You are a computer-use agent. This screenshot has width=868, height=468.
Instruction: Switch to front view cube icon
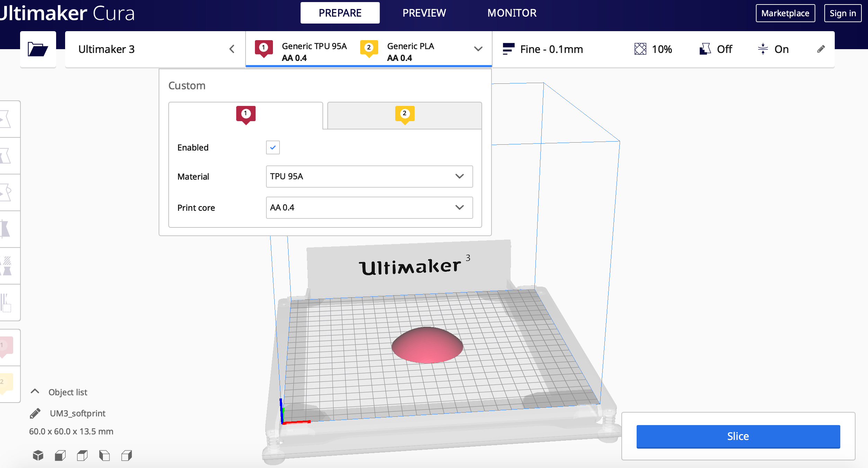pyautogui.click(x=60, y=455)
